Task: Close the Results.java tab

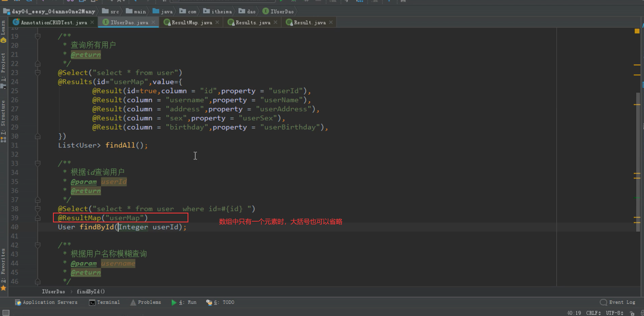Action: 275,22
